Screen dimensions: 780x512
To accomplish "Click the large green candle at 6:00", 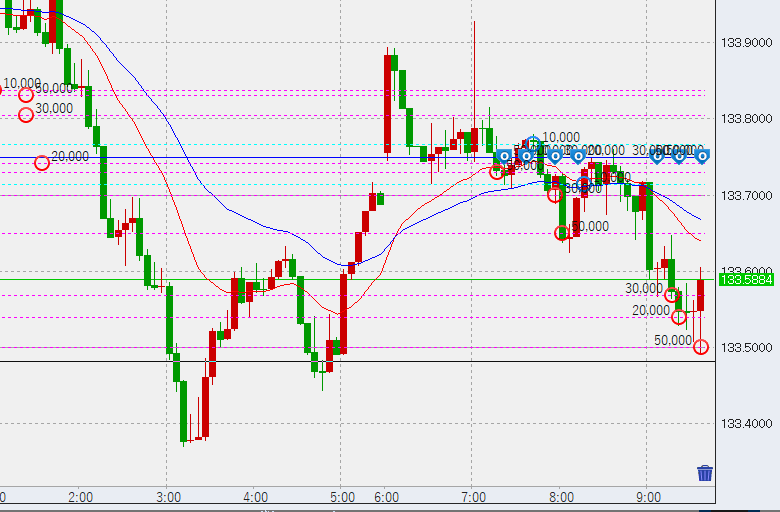I will click(x=388, y=100).
